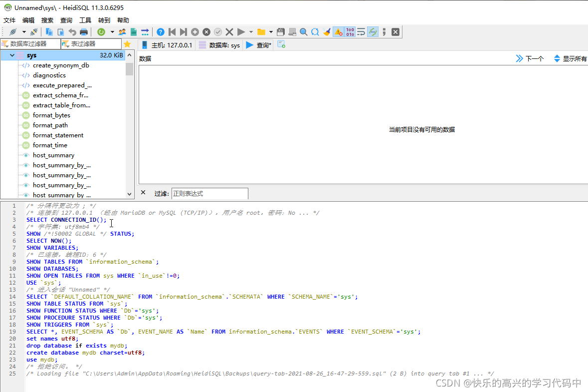Click the 正则表达式 filter input field
Image resolution: width=588 pixels, height=392 pixels.
click(x=209, y=193)
